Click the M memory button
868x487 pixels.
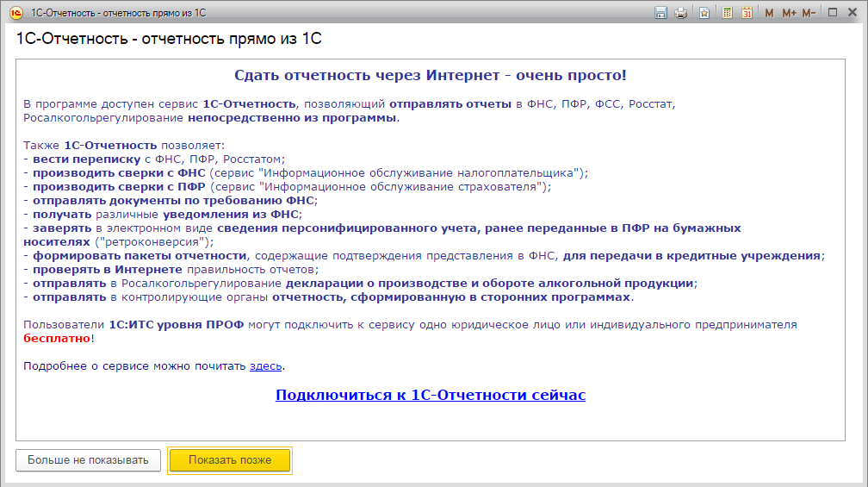click(x=769, y=13)
